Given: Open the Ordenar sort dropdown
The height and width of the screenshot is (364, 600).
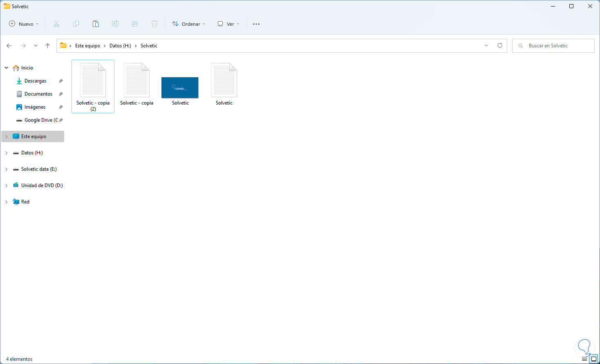Looking at the screenshot, I should point(189,24).
